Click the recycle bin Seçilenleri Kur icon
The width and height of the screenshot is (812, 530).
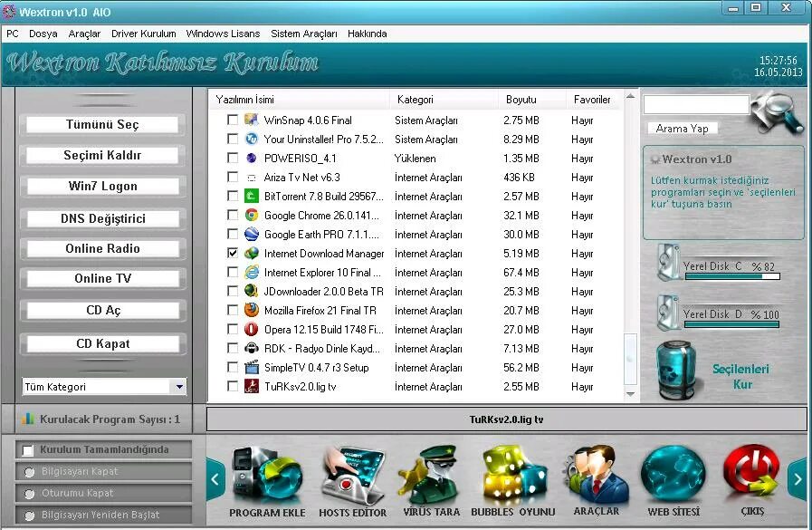coord(676,370)
